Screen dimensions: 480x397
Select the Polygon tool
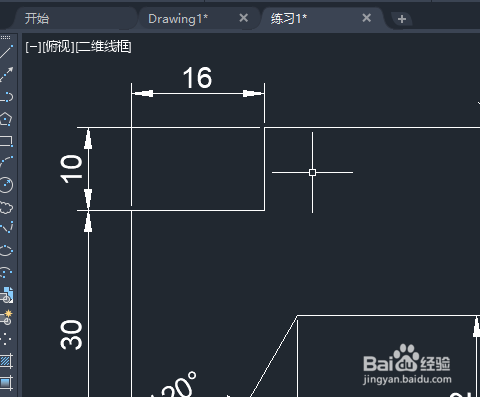click(x=7, y=119)
